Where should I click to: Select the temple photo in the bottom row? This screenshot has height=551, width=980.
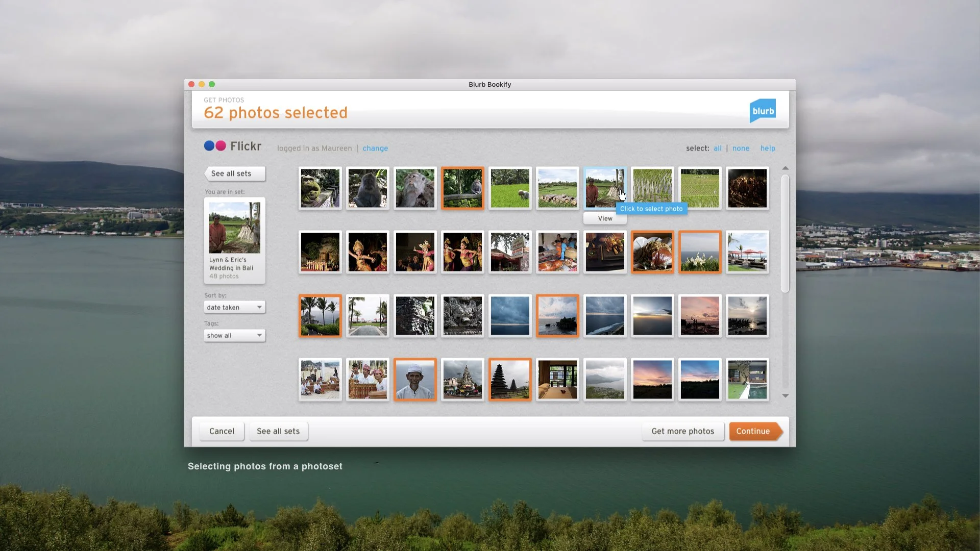coord(509,379)
